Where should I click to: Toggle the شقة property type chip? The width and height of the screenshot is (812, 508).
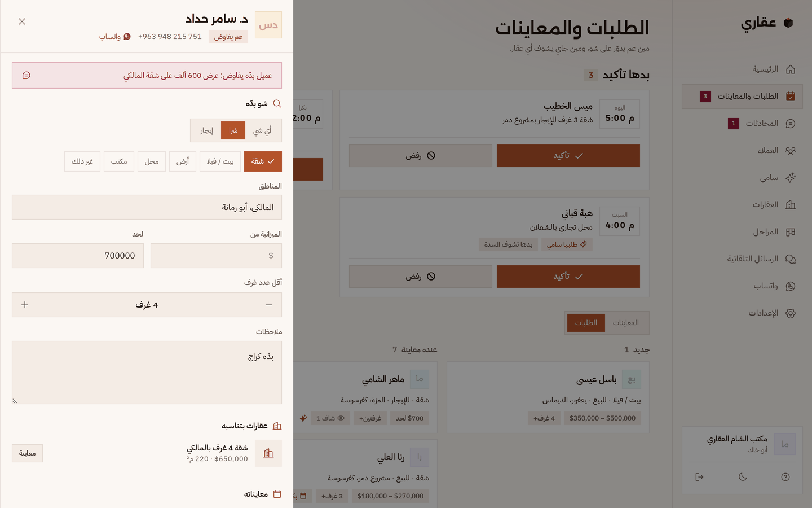coord(263,161)
